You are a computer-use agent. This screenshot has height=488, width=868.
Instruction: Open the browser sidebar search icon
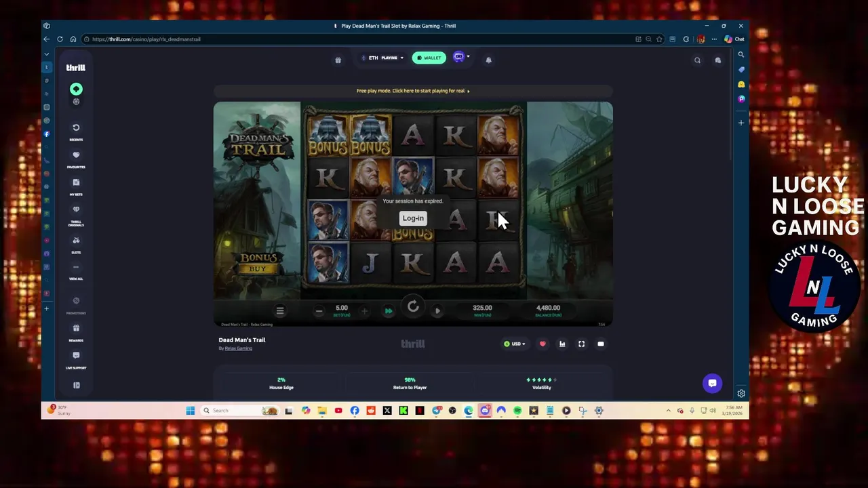[x=741, y=54]
